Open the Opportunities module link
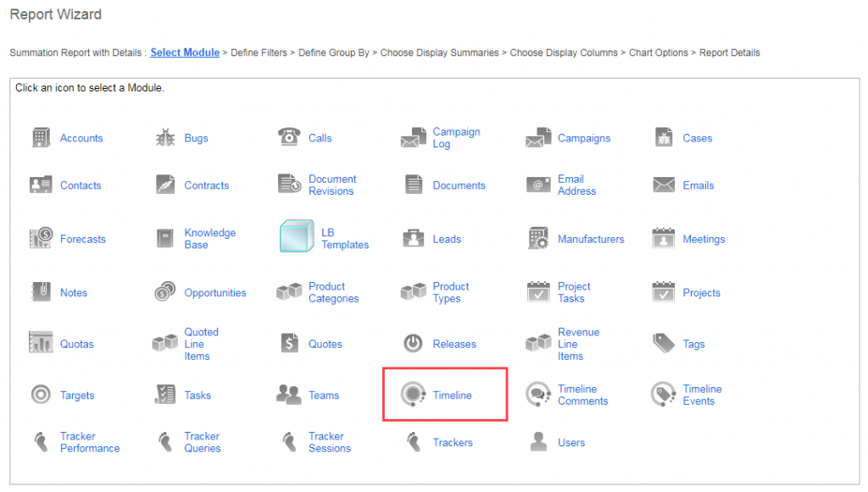This screenshot has width=868, height=492. 215,293
